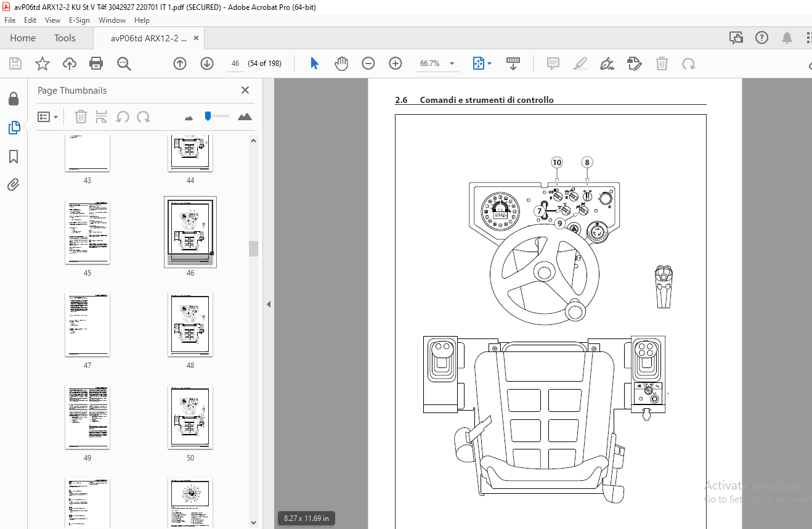Open the Window menu

point(112,20)
